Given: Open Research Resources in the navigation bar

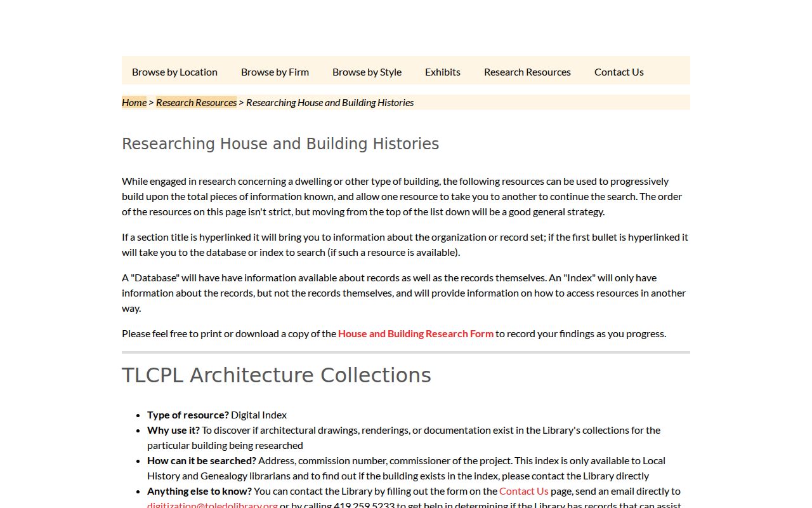Looking at the screenshot, I should tap(527, 72).
